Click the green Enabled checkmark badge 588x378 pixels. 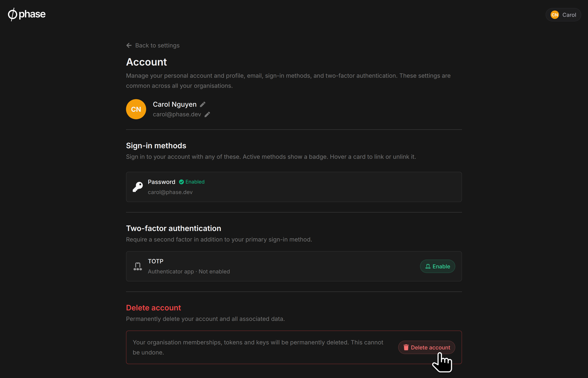[x=192, y=182]
